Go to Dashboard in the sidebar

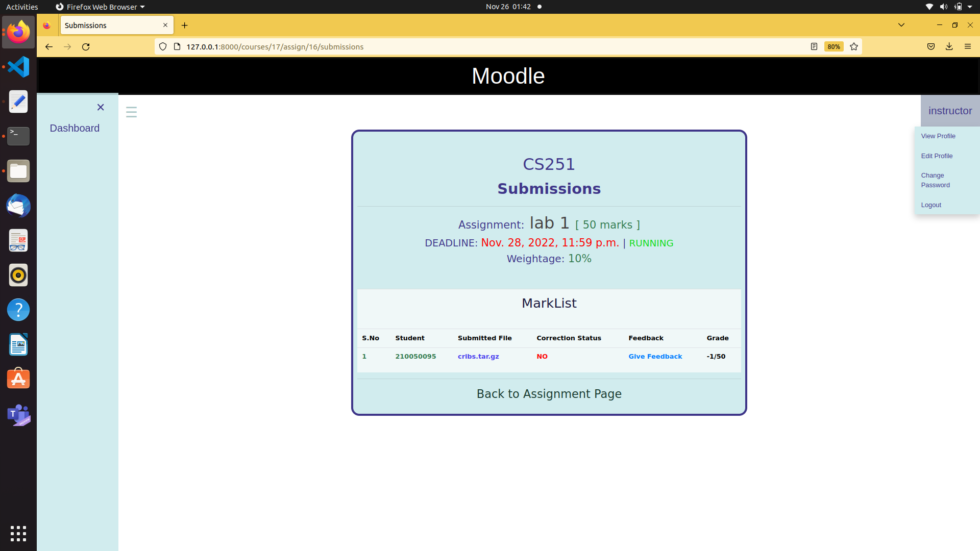click(x=75, y=128)
